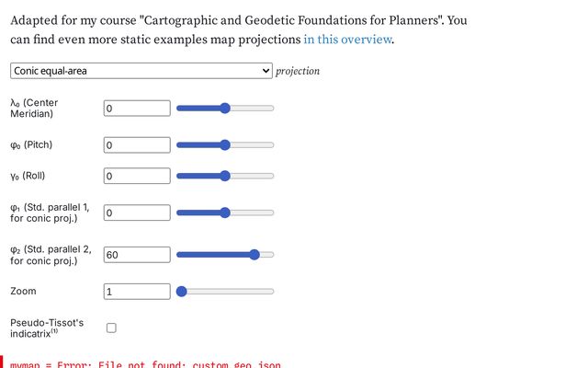Image resolution: width=588 pixels, height=368 pixels.
Task: Click the Zoom label
Action: click(x=24, y=292)
